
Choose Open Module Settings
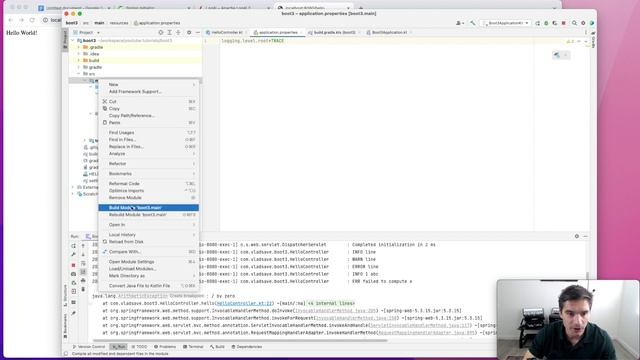(x=149, y=262)
